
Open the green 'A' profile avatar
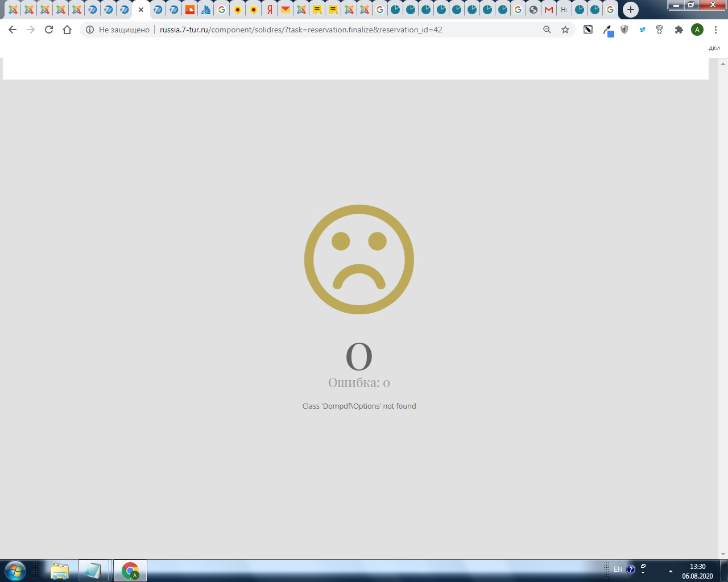click(x=697, y=30)
